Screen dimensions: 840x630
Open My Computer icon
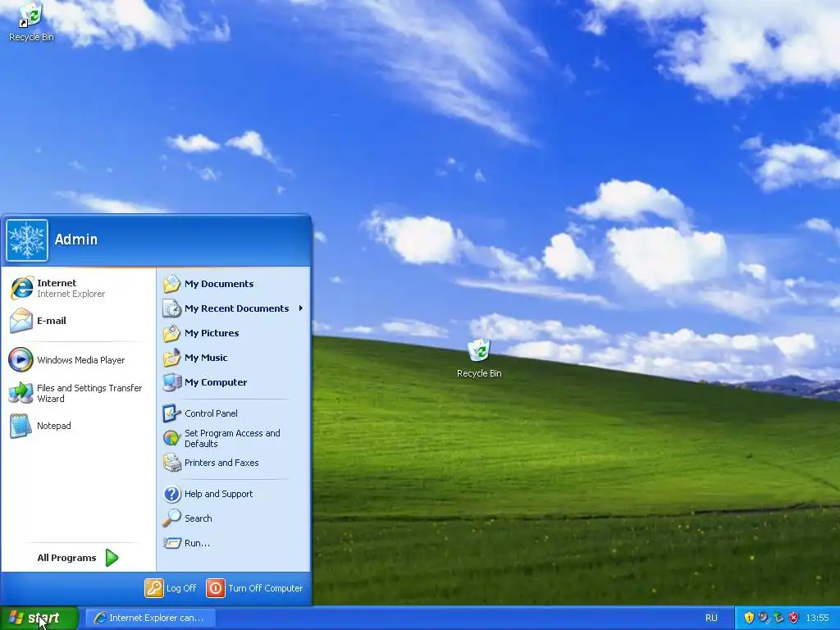click(171, 382)
